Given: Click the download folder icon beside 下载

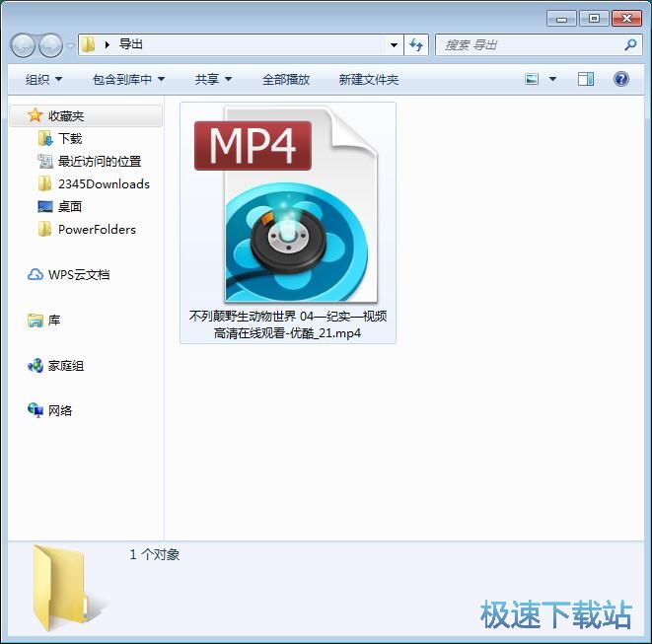Looking at the screenshot, I should [x=45, y=138].
